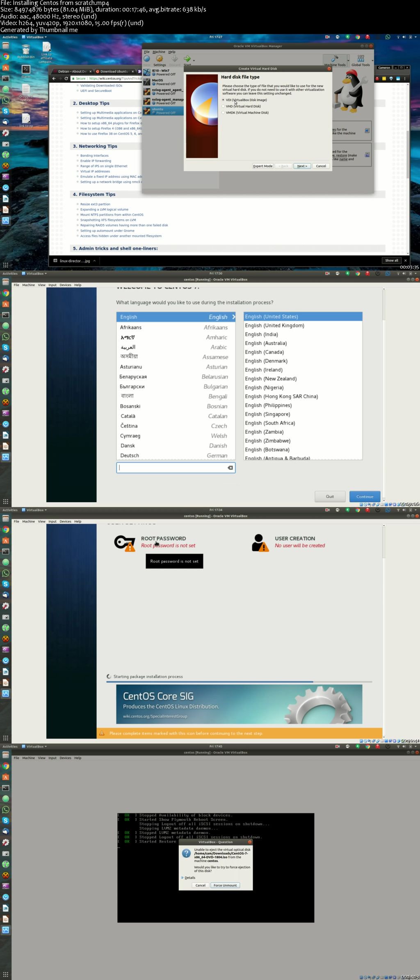420x980 pixels.
Task: Click the green Start arrow in VirtualBox Manager
Action: [187, 59]
